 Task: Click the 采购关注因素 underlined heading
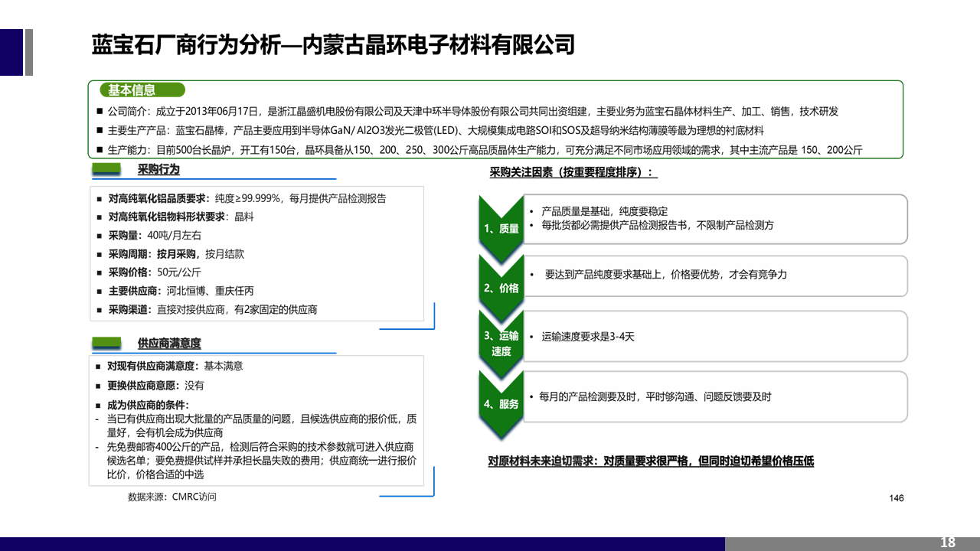click(573, 172)
